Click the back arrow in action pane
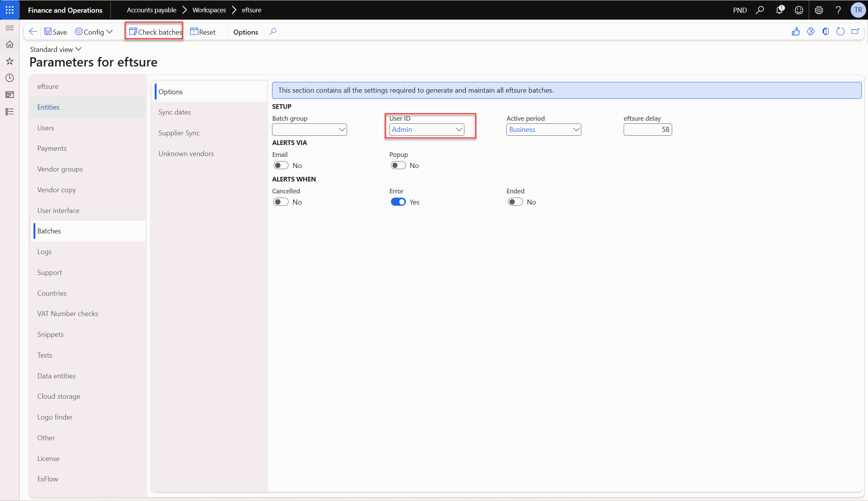 [x=33, y=32]
